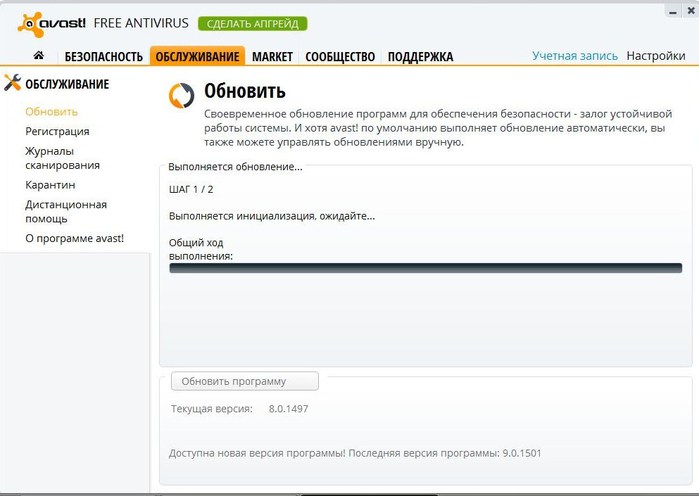Click the Обновить page heading

245,91
